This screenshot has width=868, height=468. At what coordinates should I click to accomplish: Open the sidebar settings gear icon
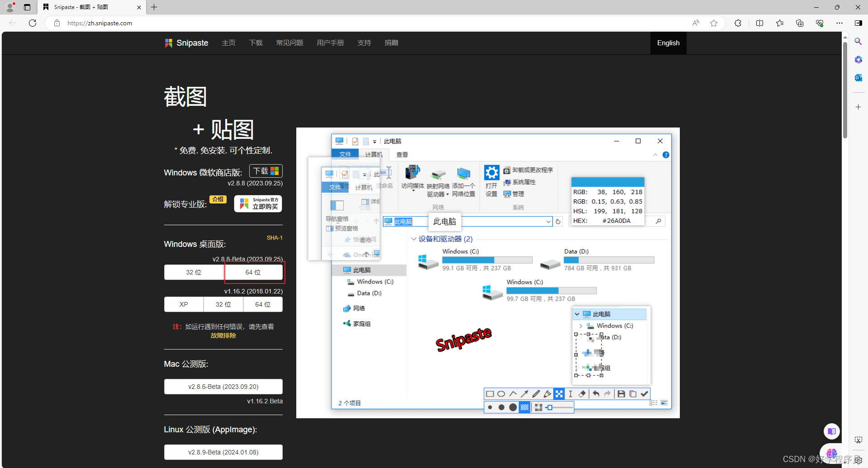pyautogui.click(x=858, y=460)
